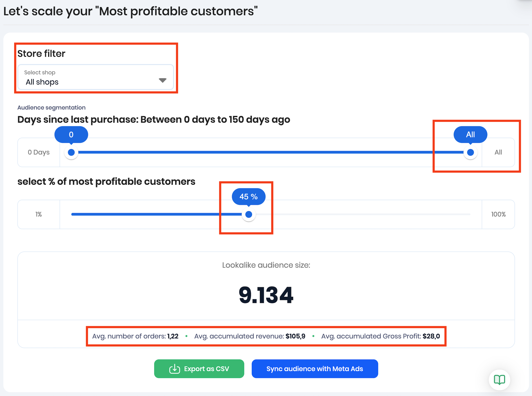
Task: Click All label at slider end
Action: [x=498, y=152]
